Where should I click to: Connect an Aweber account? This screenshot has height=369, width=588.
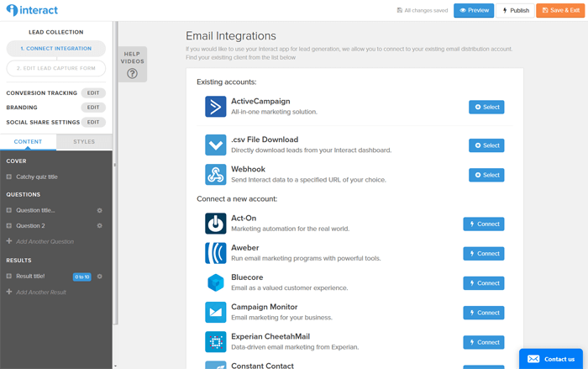[484, 254]
